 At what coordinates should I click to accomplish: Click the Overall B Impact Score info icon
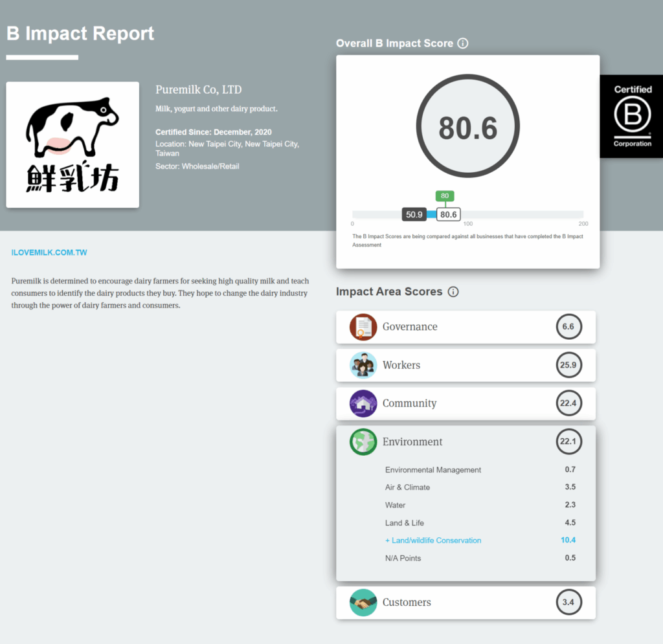[463, 43]
